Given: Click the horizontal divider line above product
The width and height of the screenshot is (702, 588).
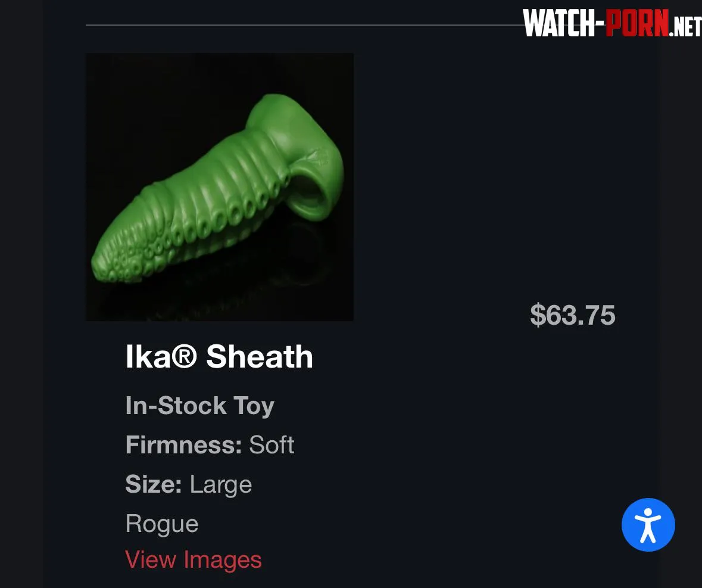Looking at the screenshot, I should coord(304,25).
